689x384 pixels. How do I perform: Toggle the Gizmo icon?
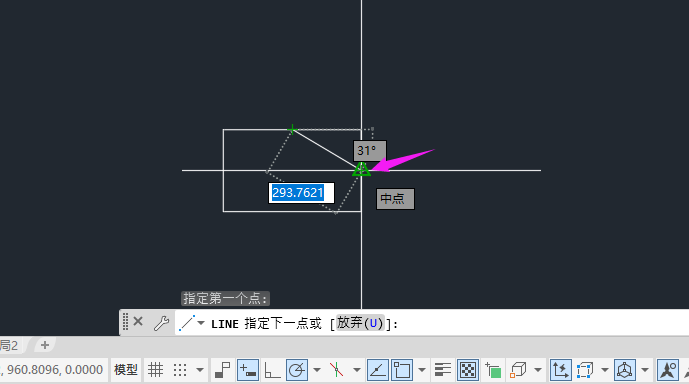pyautogui.click(x=624, y=370)
